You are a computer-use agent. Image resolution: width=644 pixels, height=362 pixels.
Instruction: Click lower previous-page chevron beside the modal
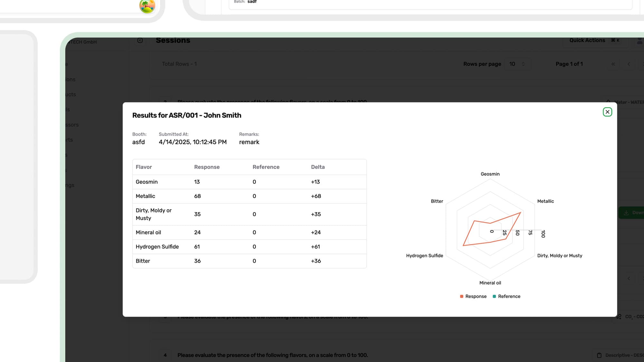[629, 278]
